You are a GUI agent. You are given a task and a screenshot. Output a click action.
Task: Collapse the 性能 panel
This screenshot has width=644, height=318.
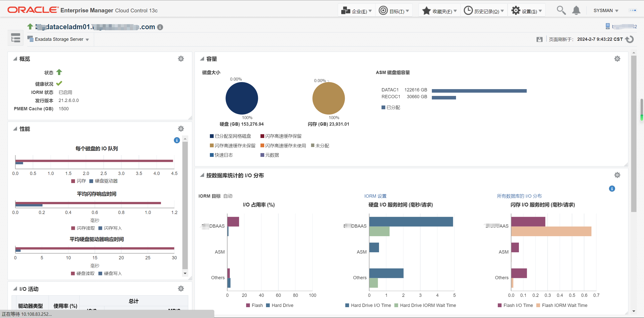point(15,129)
